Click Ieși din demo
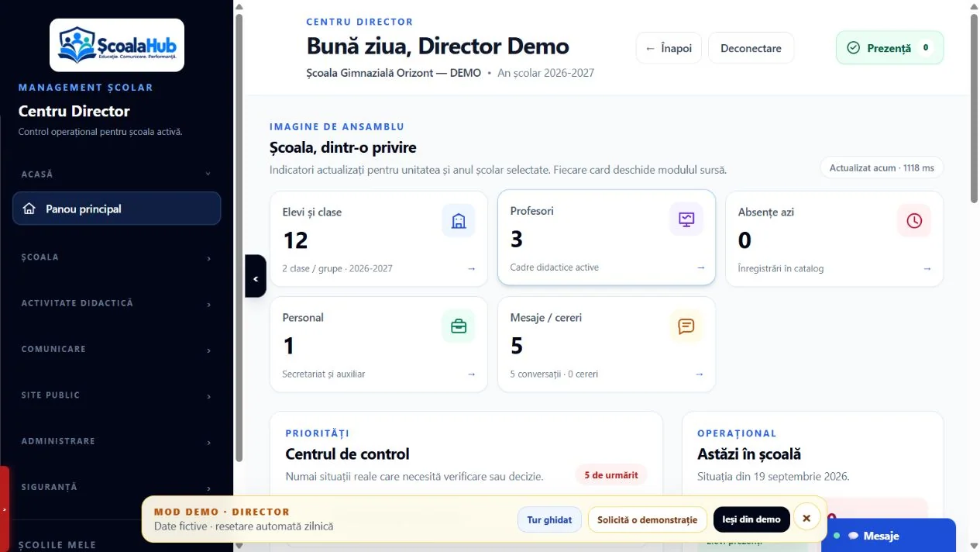The height and width of the screenshot is (552, 980). point(751,519)
